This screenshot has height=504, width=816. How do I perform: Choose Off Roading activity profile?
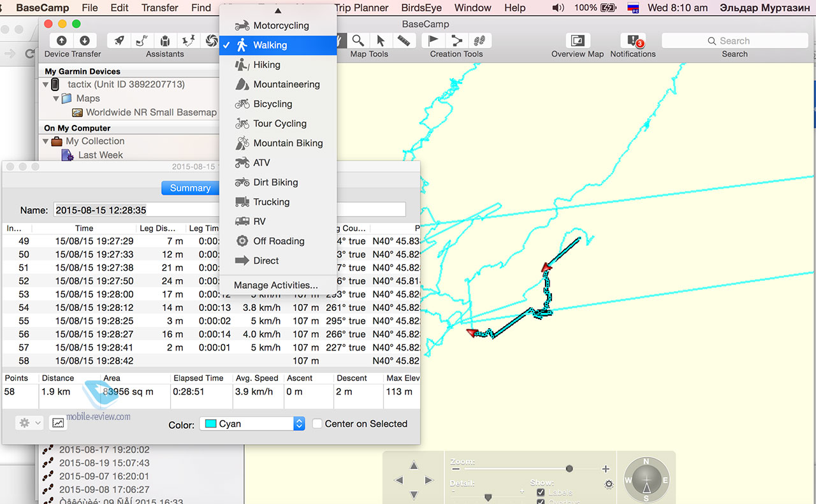(277, 241)
